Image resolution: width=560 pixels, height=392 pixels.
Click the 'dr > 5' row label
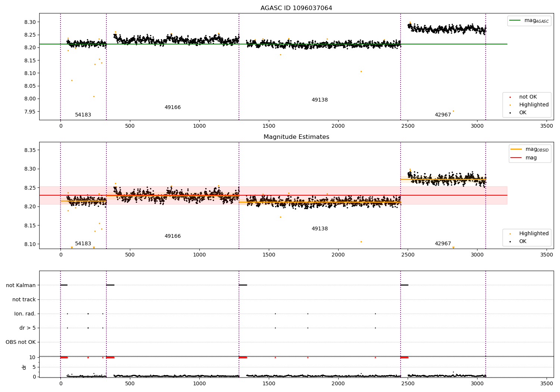[x=28, y=328]
